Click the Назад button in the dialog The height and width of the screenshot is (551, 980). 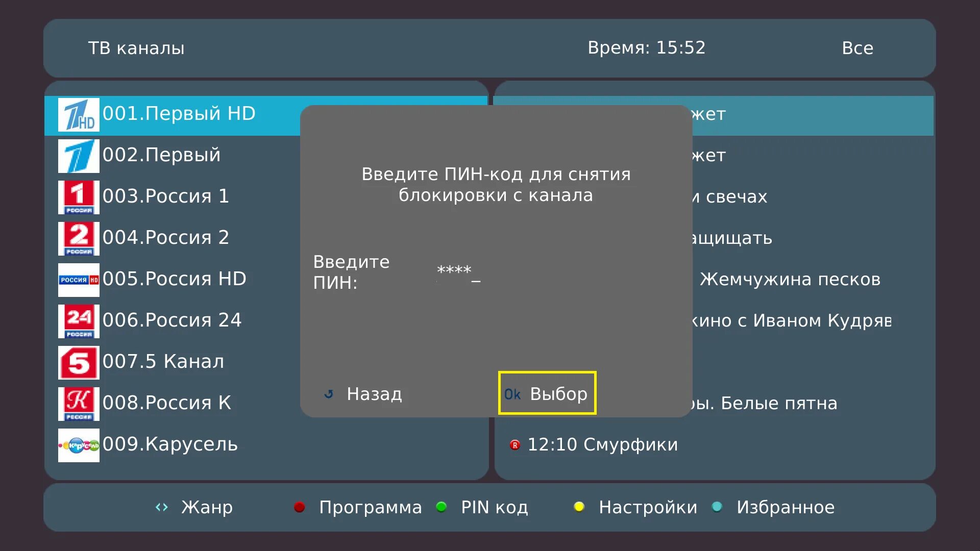tap(363, 394)
